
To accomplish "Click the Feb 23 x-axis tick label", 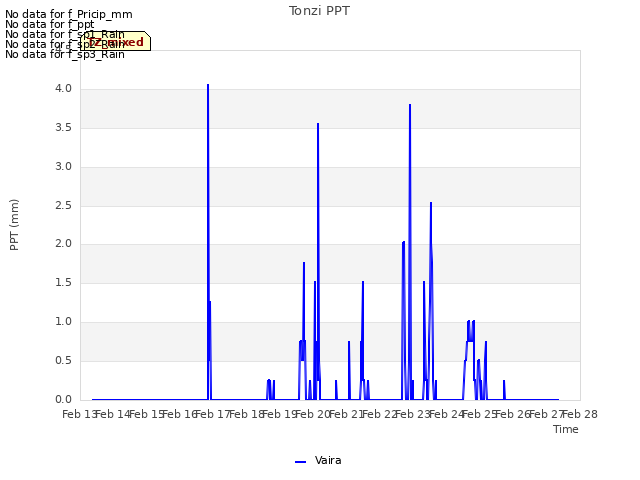I will click(x=413, y=415).
